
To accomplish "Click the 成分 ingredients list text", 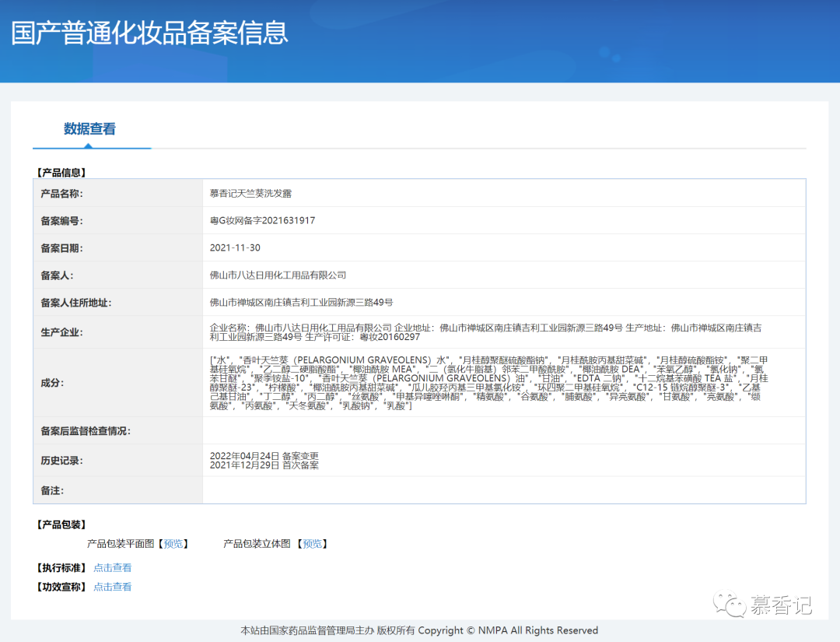I will [488, 383].
